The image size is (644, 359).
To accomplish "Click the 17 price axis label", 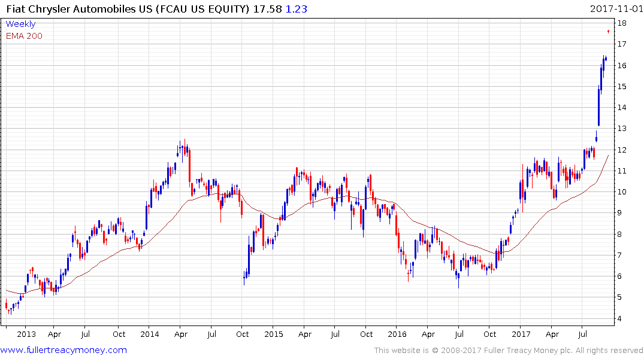I will [622, 44].
